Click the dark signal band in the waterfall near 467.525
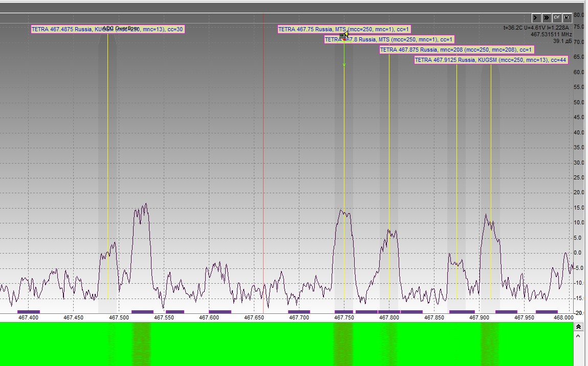This screenshot has height=366, width=588. (x=141, y=344)
